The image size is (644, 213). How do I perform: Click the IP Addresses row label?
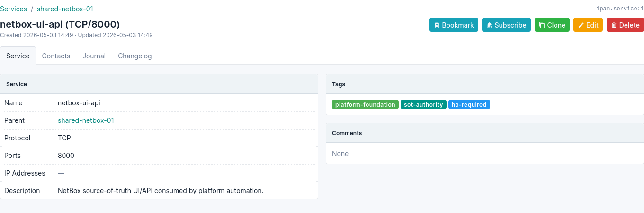point(25,173)
